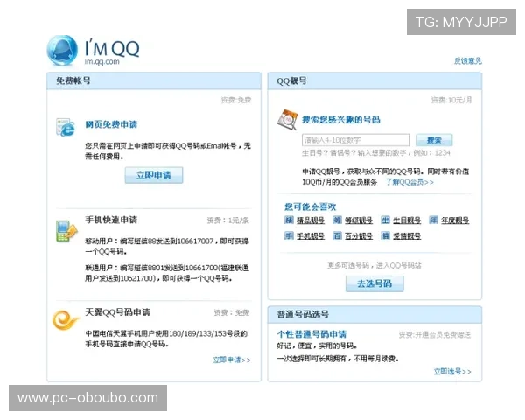
Task: Open the 年度靓号 link
Action: (455, 220)
